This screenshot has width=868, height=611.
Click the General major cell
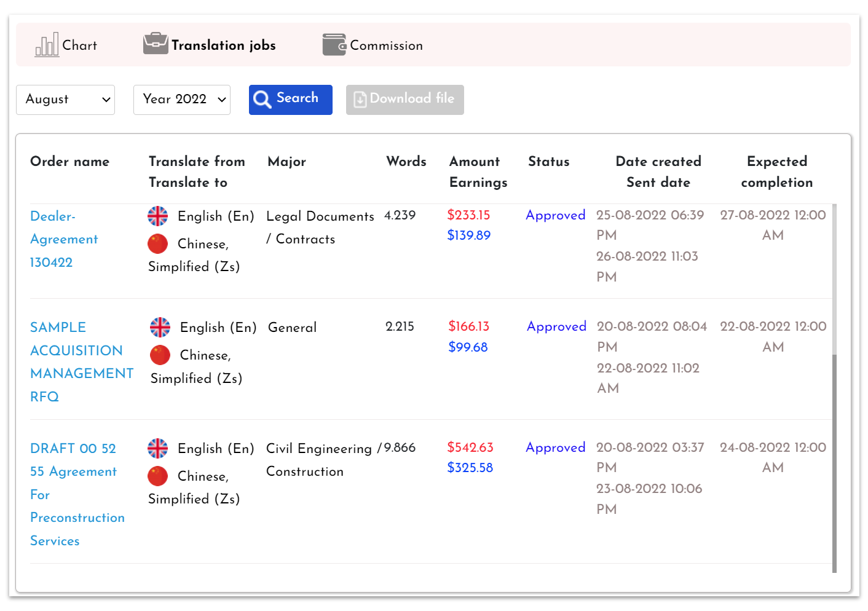(x=293, y=328)
